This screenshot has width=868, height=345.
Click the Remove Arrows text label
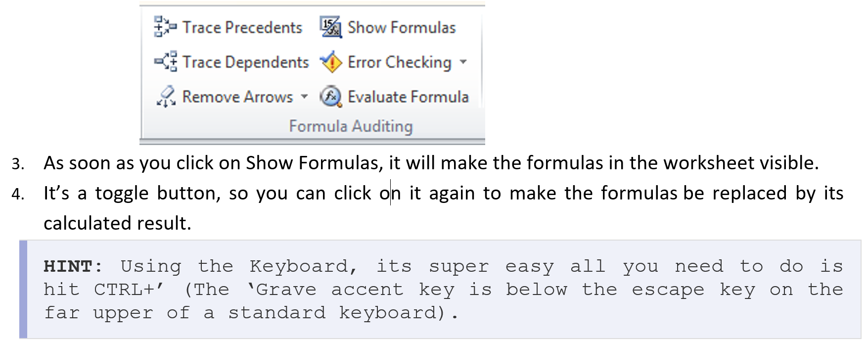(237, 97)
